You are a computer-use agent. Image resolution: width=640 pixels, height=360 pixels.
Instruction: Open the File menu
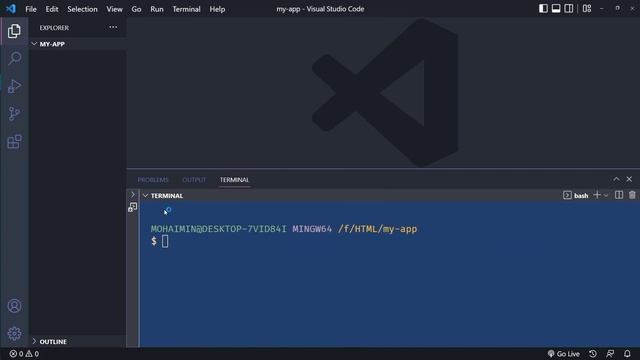(31, 9)
